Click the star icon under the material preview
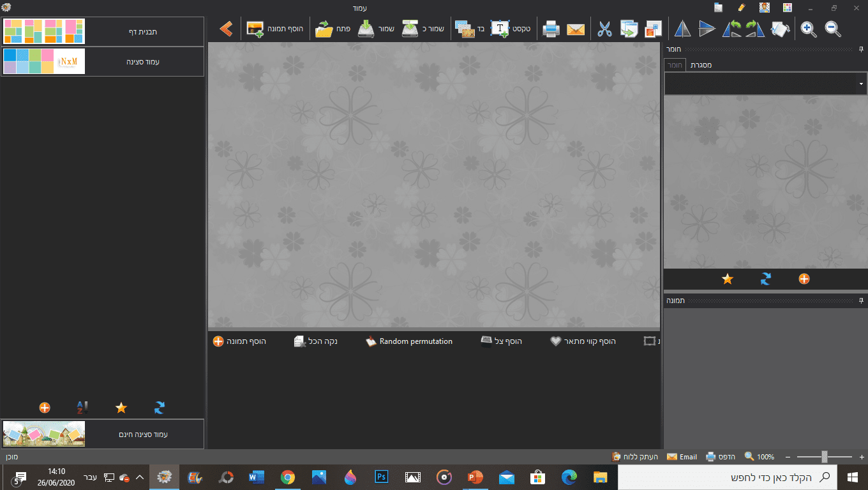Screen dimensions: 868x490 (727, 279)
